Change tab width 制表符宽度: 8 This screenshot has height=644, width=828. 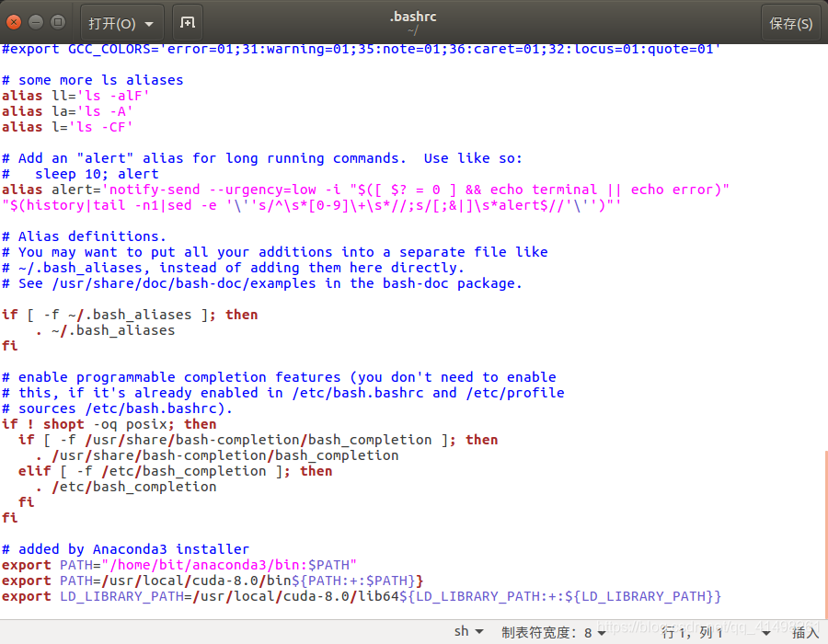click(554, 632)
